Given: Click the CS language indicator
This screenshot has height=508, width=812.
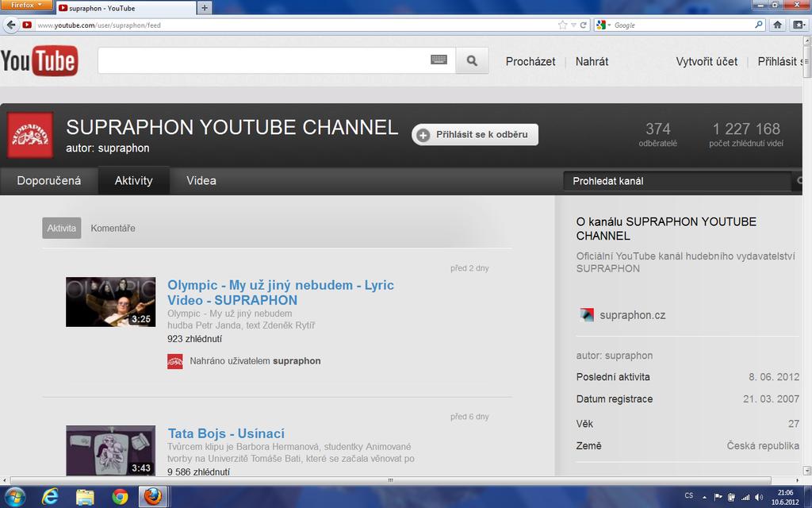Looking at the screenshot, I should 688,495.
